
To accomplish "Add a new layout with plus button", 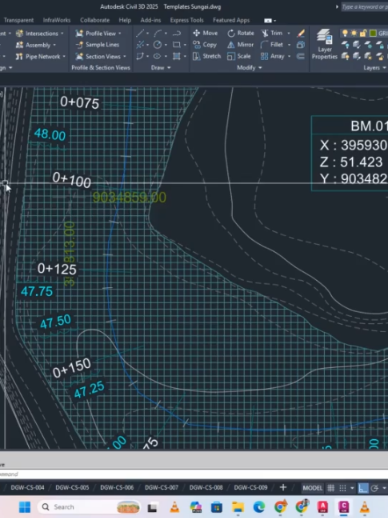I will (x=283, y=488).
